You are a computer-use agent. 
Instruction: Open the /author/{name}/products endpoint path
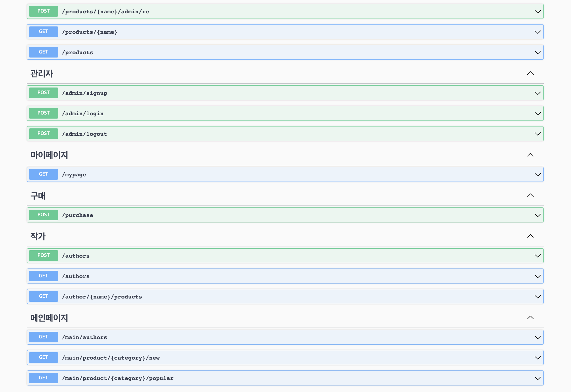coord(102,297)
